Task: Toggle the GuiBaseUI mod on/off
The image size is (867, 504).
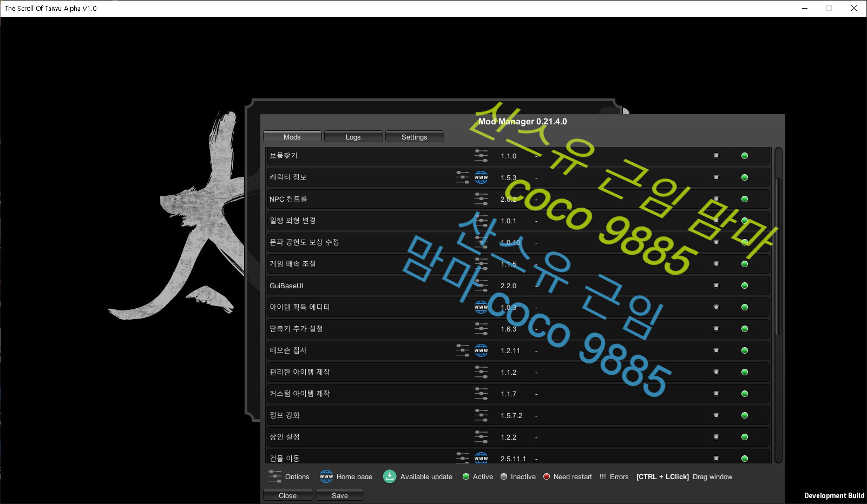Action: 716,286
